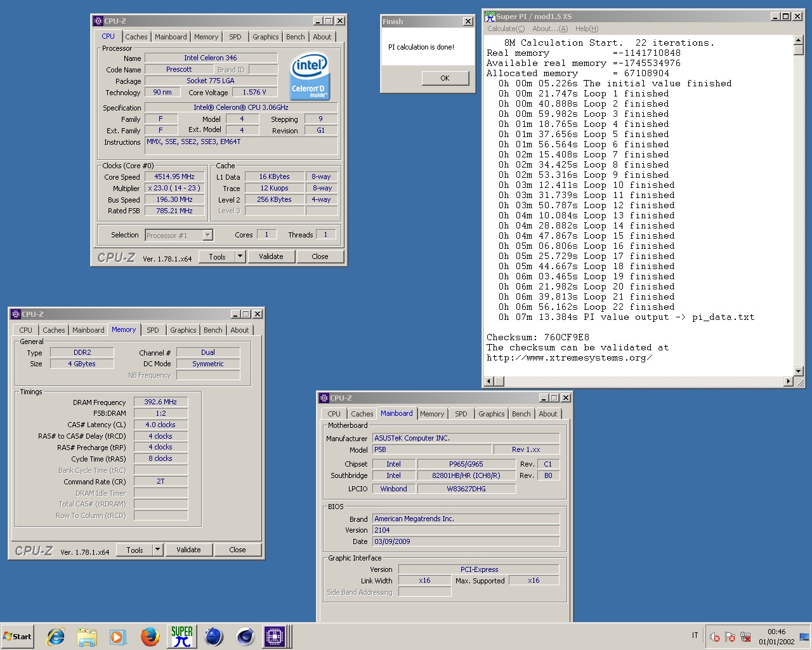Open the Graphics tab in the CPU window
Viewport: 812px width, 650px height.
(x=265, y=37)
